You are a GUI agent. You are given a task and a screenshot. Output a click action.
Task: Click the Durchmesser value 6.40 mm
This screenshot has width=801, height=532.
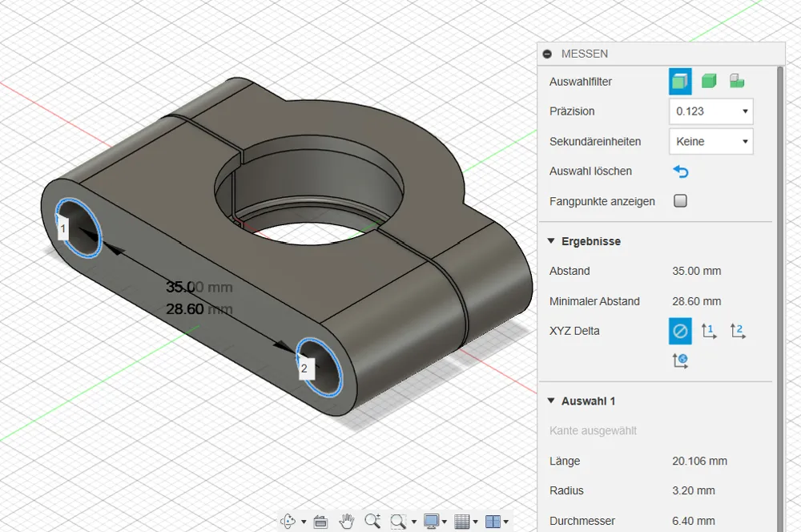point(693,522)
